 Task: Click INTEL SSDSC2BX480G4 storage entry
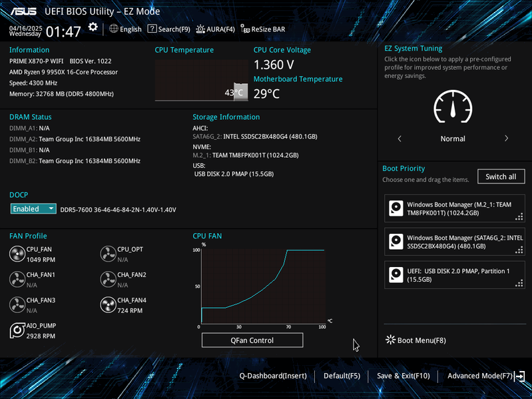(x=255, y=137)
